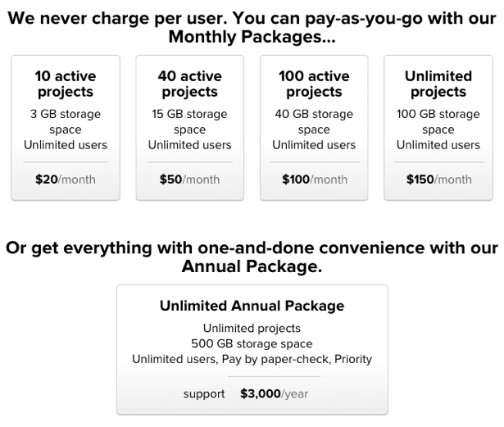Click the $50/month price
504x427 pixels.
[189, 179]
